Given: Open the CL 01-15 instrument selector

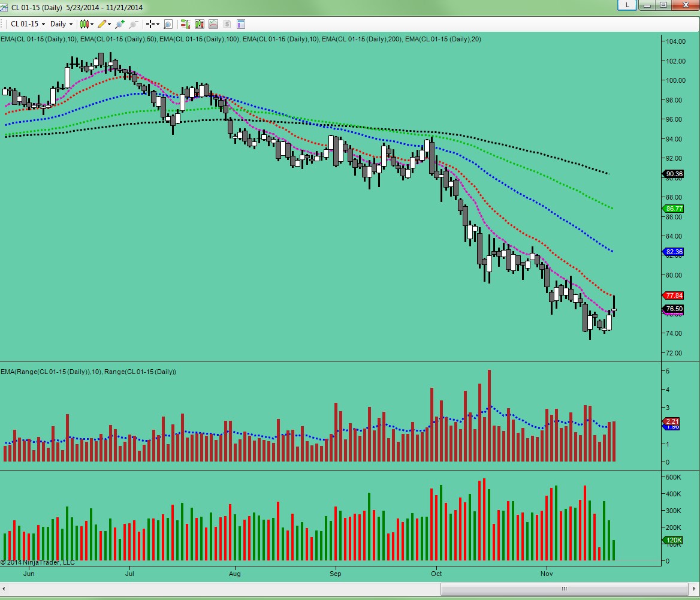Looking at the screenshot, I should pyautogui.click(x=28, y=24).
